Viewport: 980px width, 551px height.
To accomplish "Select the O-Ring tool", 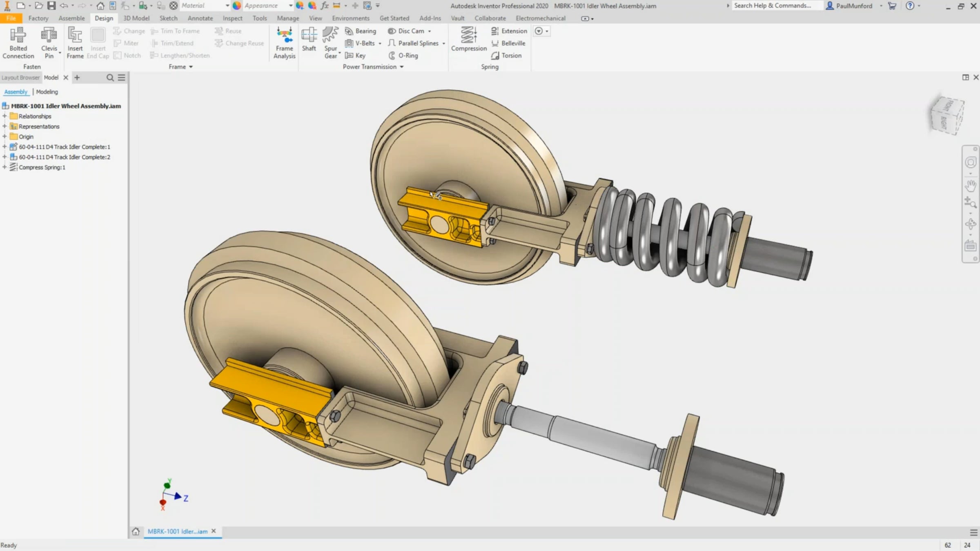I will [x=403, y=56].
